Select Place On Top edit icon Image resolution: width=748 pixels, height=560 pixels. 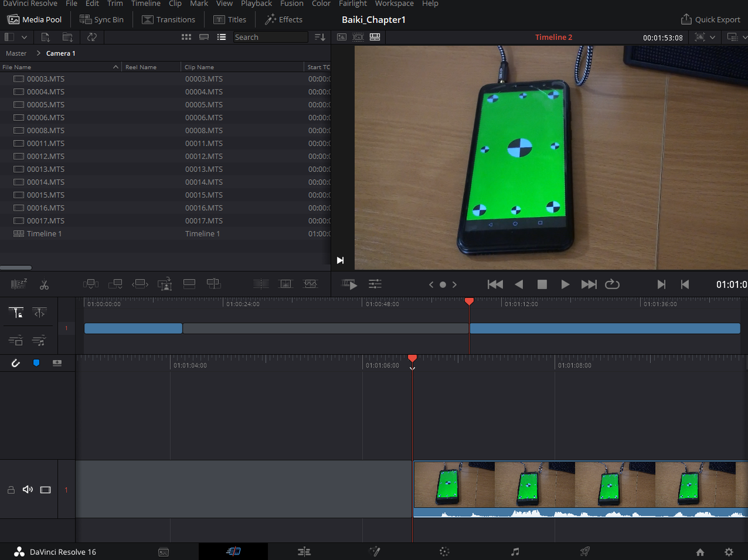pyautogui.click(x=189, y=284)
